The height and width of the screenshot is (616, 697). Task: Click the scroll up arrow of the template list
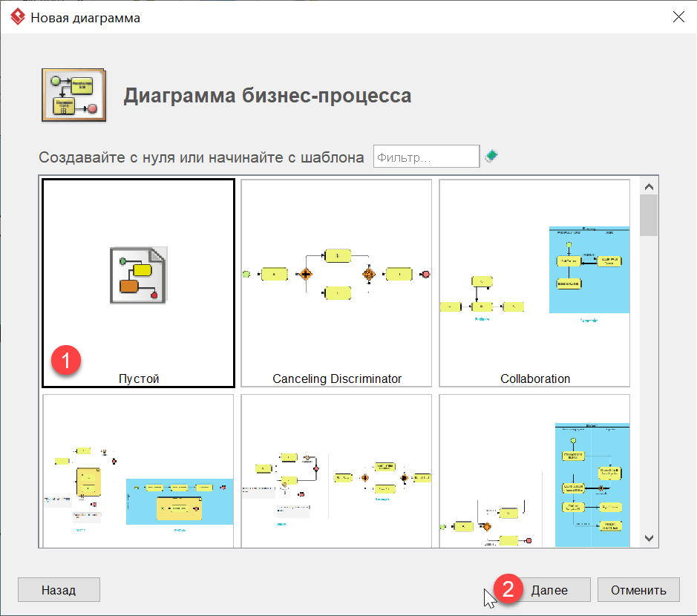[x=649, y=186]
